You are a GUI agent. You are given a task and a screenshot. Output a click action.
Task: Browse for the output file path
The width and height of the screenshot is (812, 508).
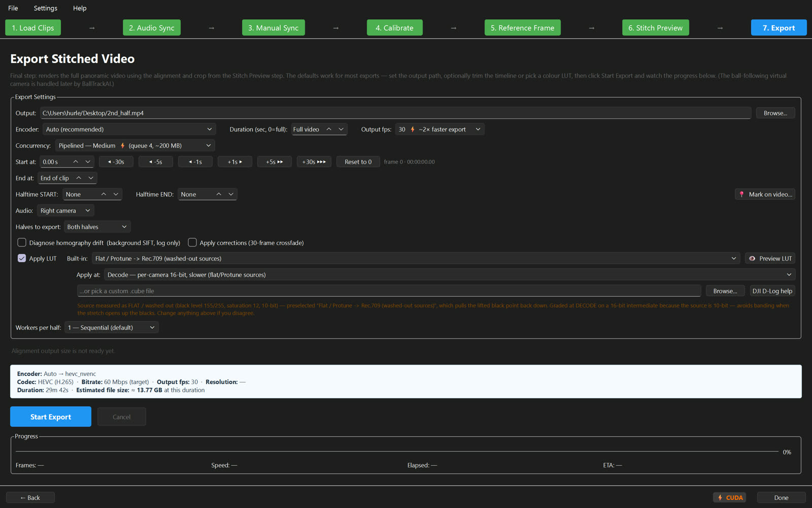pos(775,113)
